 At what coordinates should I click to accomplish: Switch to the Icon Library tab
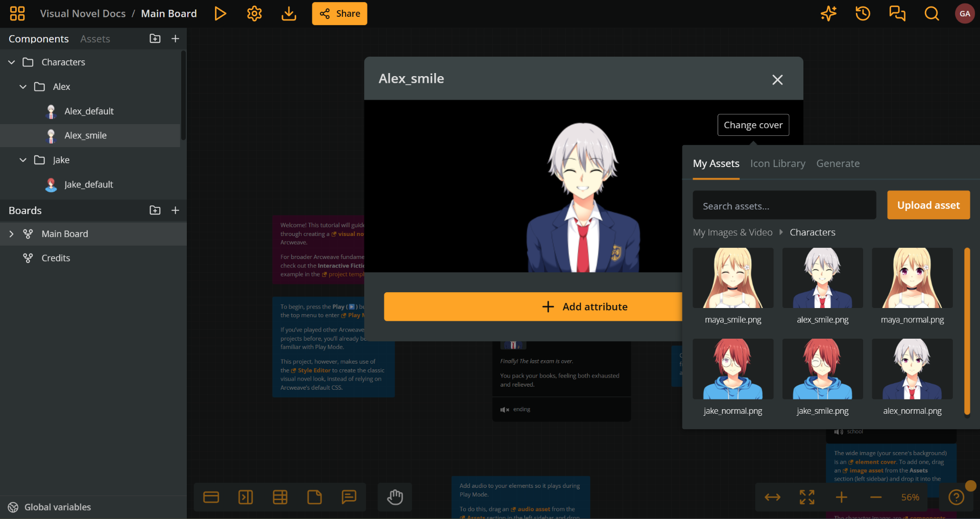point(777,163)
